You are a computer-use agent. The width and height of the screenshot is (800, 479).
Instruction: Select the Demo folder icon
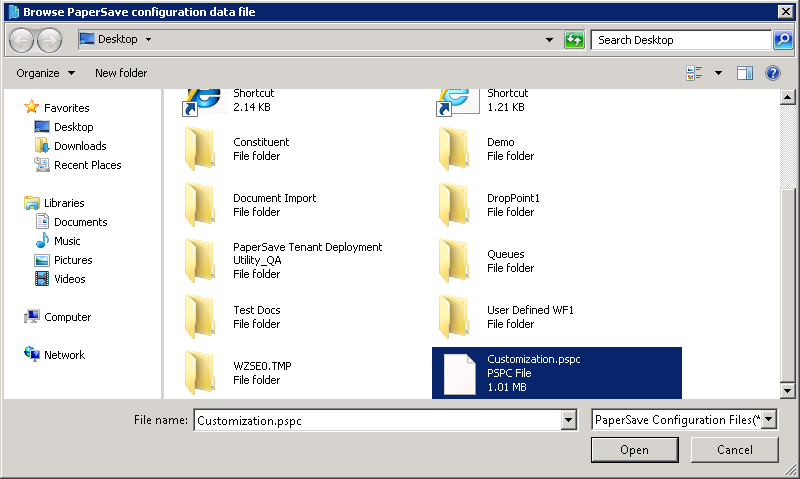454,148
